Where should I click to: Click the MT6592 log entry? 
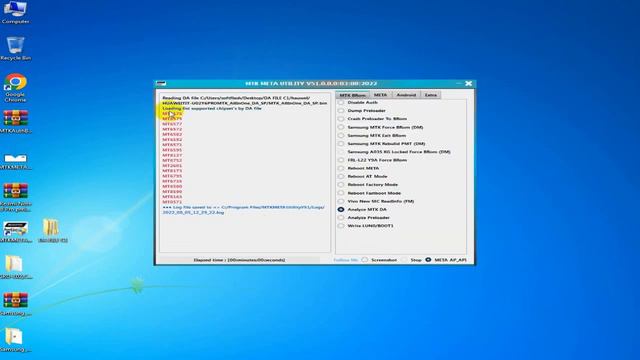click(172, 140)
